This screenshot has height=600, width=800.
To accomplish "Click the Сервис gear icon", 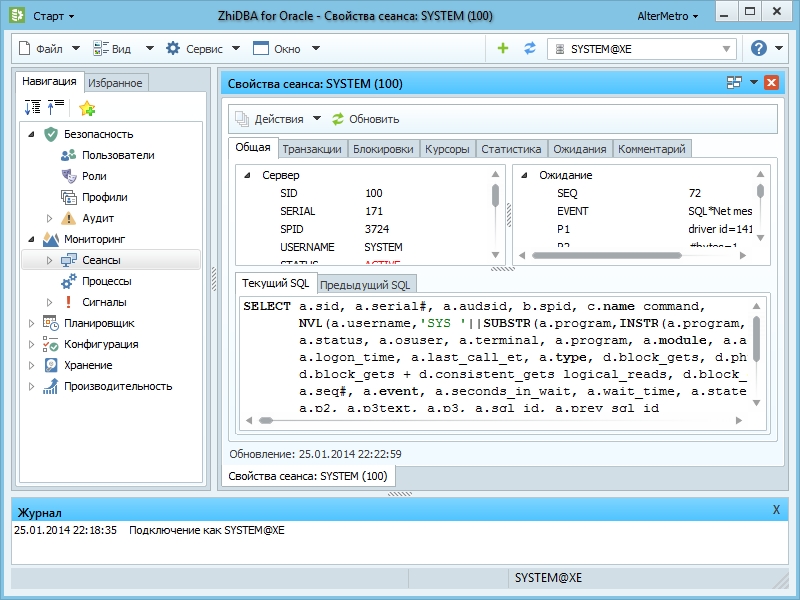I will tap(173, 48).
